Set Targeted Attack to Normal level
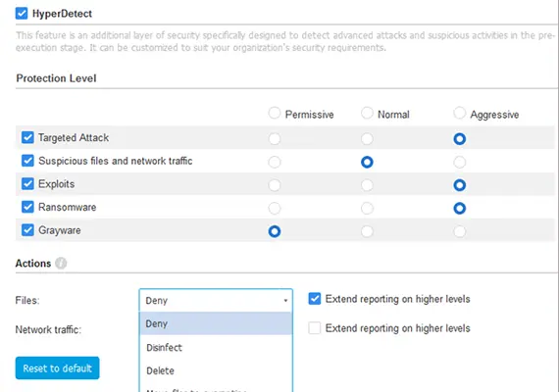Image resolution: width=559 pixels, height=392 pixels. tap(367, 138)
